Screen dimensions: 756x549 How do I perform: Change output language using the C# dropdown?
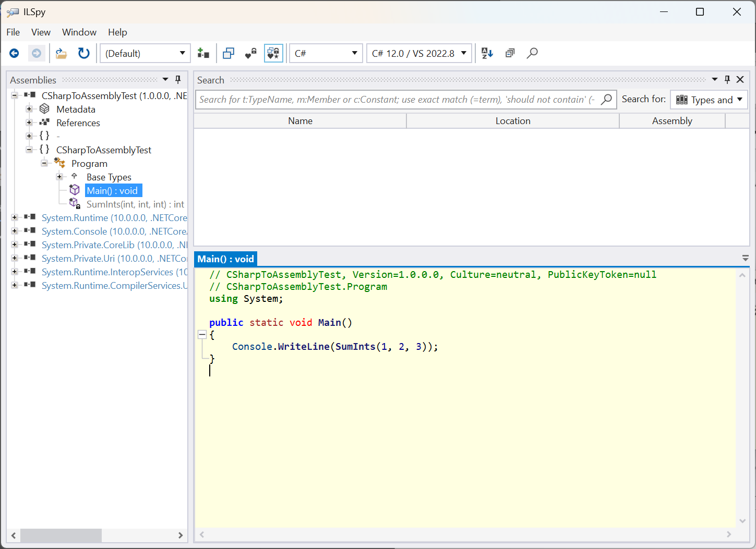(326, 53)
